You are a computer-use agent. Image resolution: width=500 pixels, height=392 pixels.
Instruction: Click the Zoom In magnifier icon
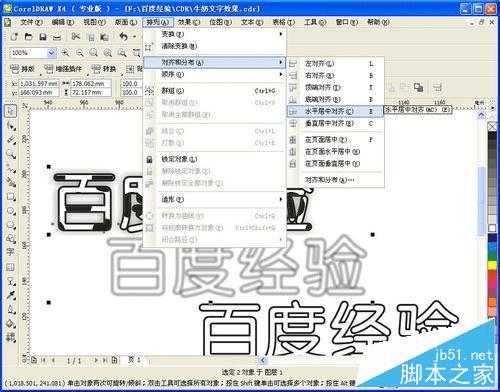tap(65, 53)
